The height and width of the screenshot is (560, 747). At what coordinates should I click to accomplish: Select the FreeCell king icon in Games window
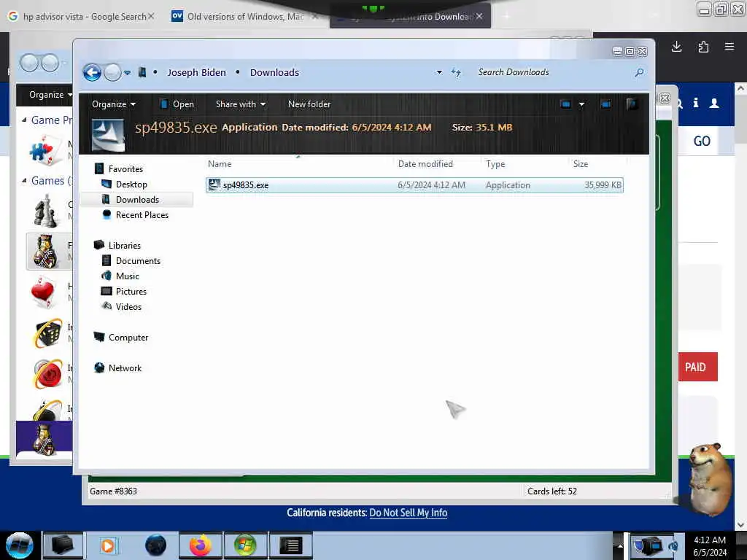click(46, 251)
